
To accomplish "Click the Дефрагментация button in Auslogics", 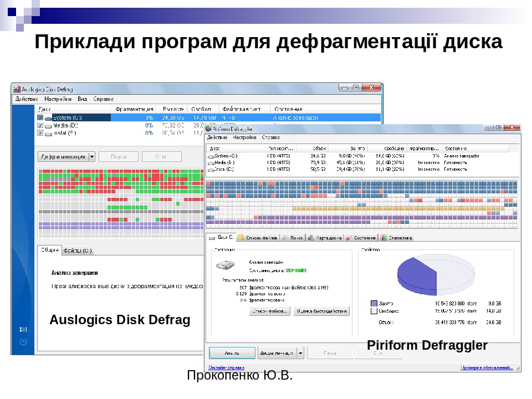I will click(63, 157).
